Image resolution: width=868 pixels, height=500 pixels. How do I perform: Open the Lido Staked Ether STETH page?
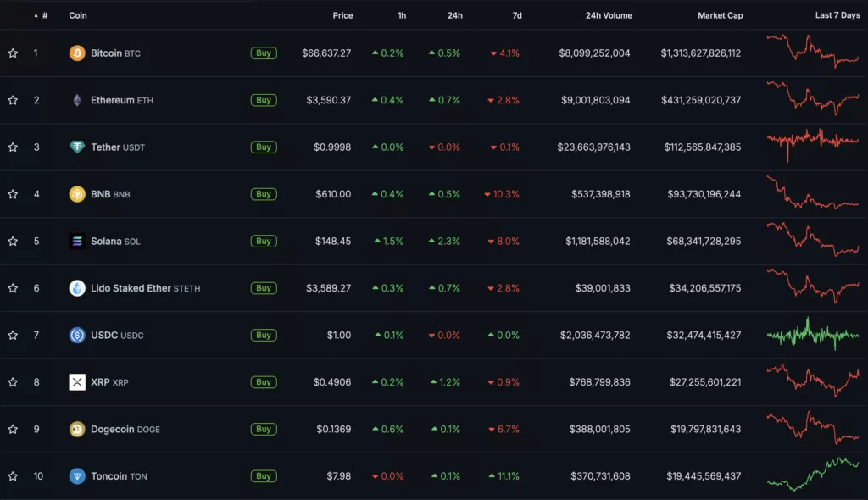[146, 288]
